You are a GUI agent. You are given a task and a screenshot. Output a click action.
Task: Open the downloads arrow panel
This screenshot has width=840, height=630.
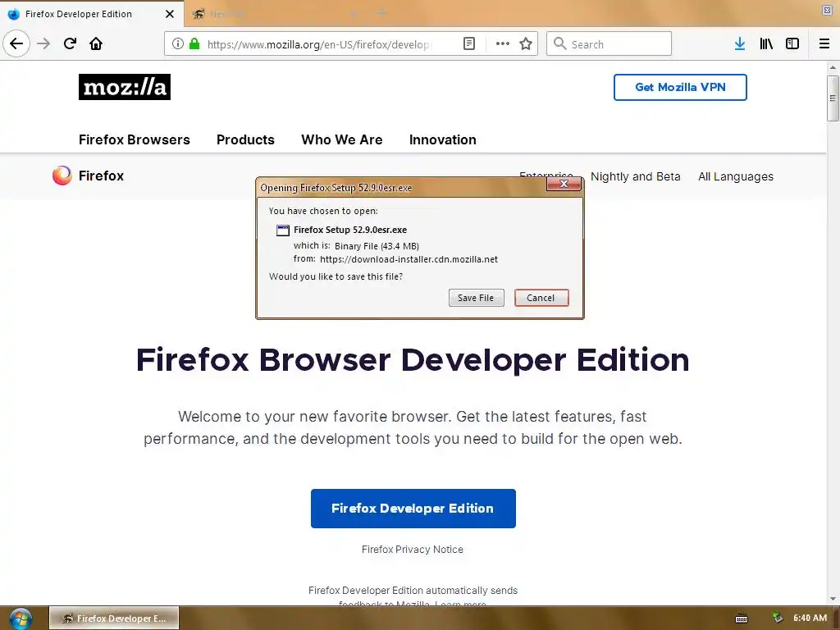click(740, 43)
